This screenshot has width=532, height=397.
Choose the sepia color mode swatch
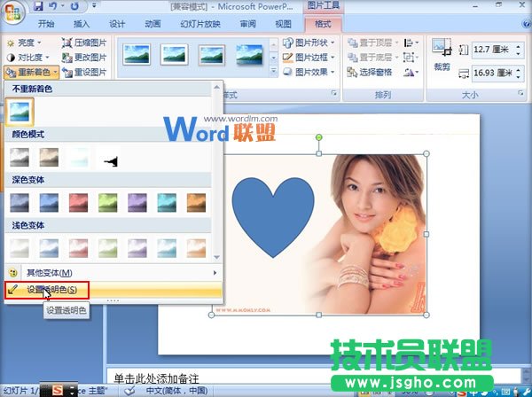(x=49, y=157)
